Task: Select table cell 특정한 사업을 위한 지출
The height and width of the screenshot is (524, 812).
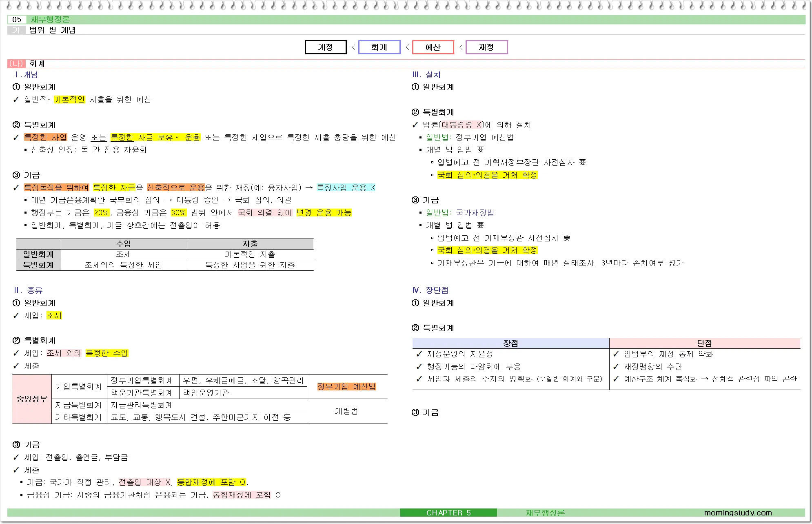Action: pyautogui.click(x=250, y=265)
